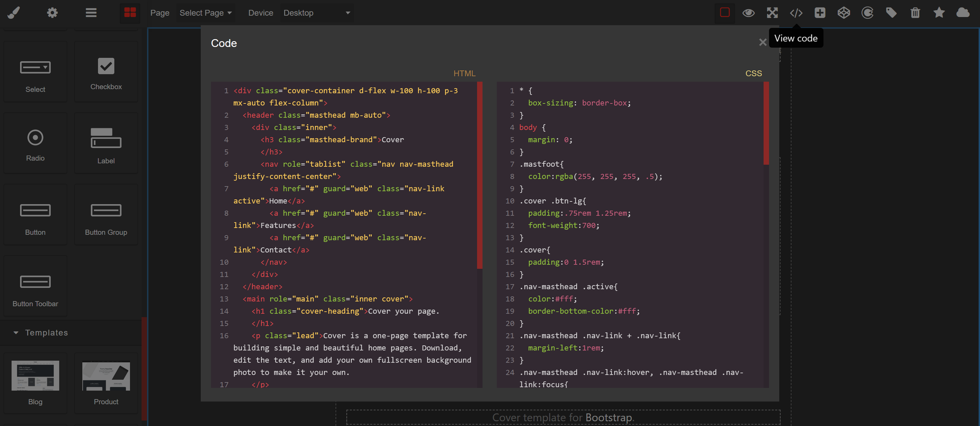Click the View code icon
The width and height of the screenshot is (980, 426).
pos(796,13)
